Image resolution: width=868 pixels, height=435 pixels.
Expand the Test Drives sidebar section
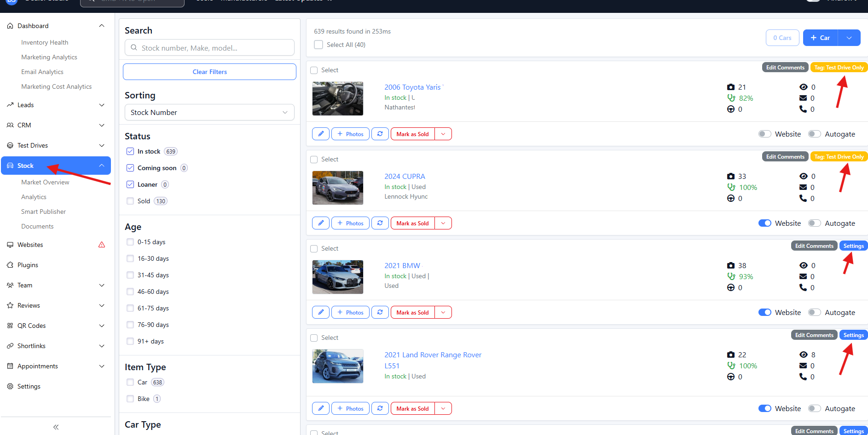point(102,145)
